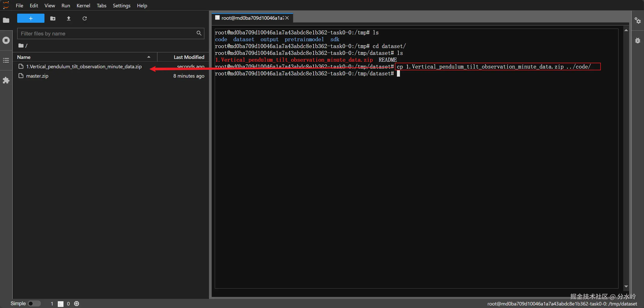The height and width of the screenshot is (308, 644).
Task: Sort files by Name column arrow
Action: (x=149, y=57)
